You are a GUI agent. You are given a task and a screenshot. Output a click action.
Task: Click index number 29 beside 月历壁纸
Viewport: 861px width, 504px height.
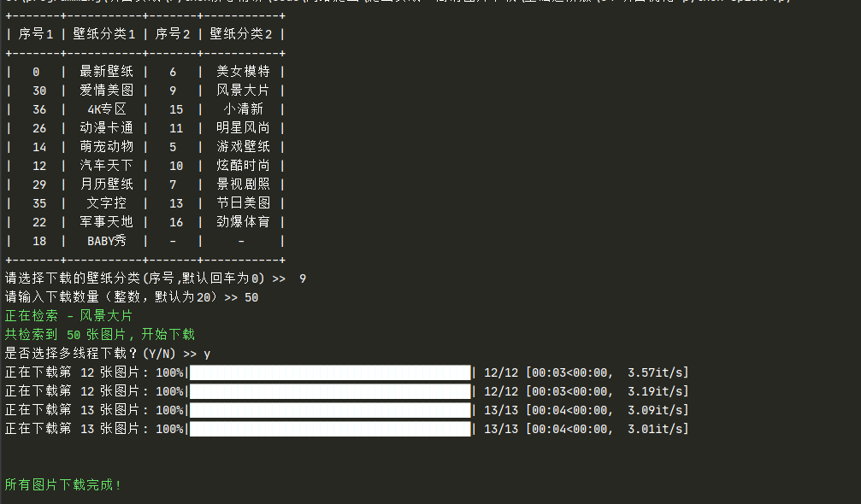(x=39, y=185)
